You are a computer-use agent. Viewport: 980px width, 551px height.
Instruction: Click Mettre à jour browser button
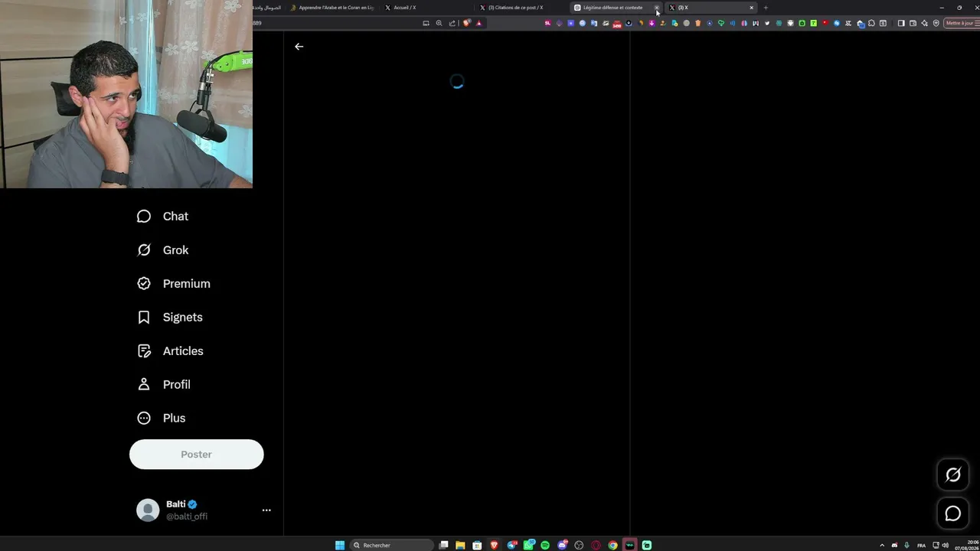click(x=959, y=23)
